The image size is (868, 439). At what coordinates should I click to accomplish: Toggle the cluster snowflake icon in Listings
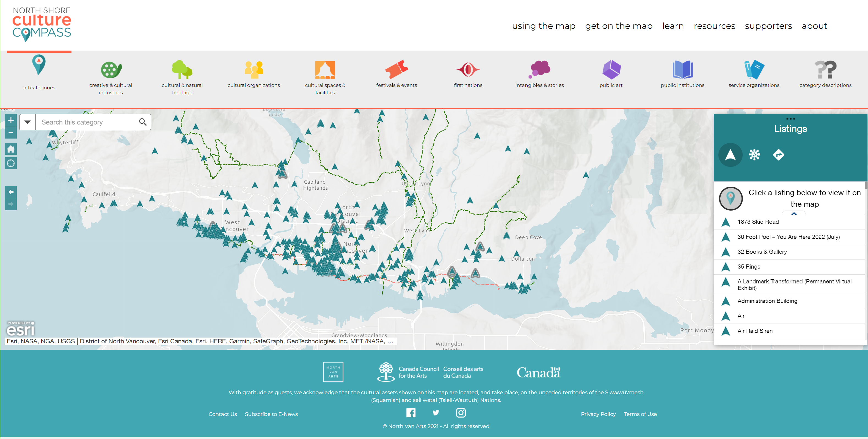pyautogui.click(x=754, y=155)
